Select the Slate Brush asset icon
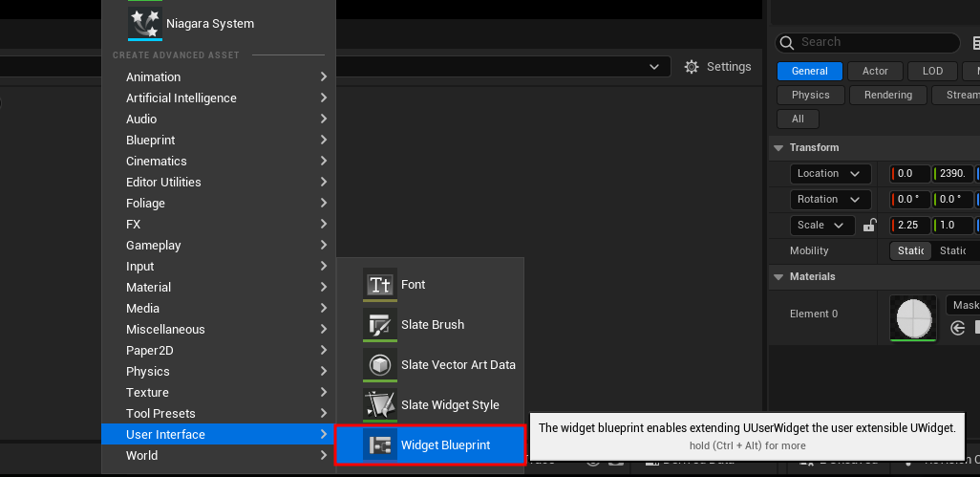 (380, 324)
